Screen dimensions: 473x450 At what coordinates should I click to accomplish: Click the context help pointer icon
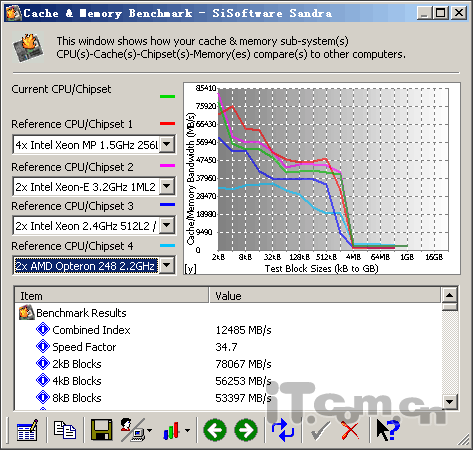387,430
